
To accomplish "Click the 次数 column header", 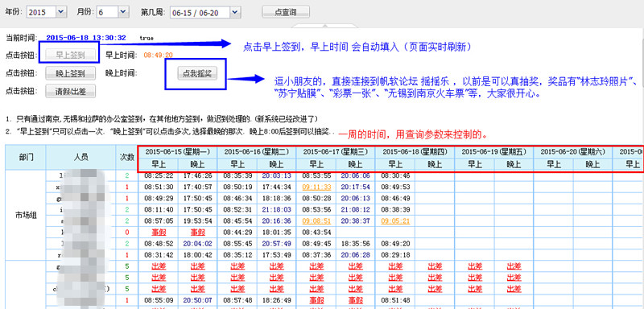I will coord(126,157).
